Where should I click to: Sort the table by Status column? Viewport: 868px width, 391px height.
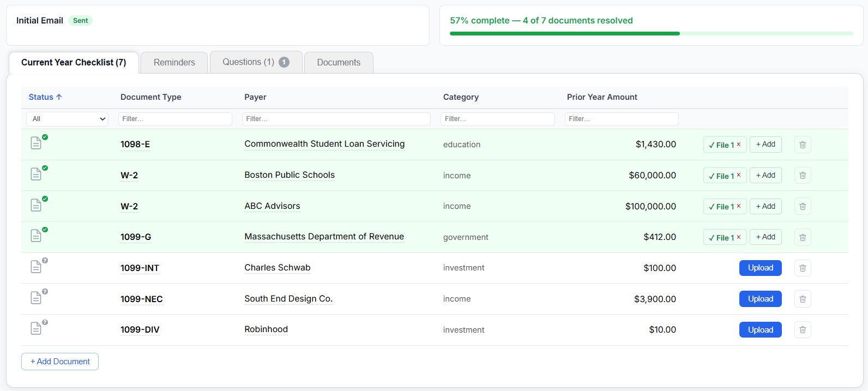pos(45,97)
